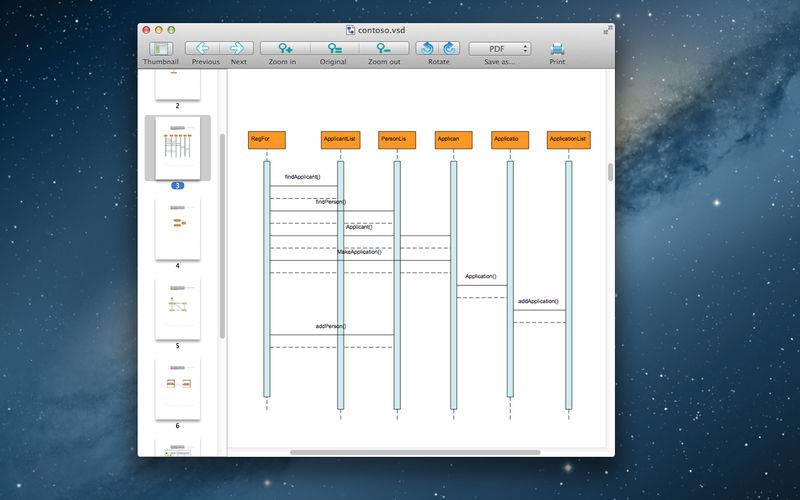Viewport: 800px width, 500px height.
Task: Click the MakeApplication() message label
Action: click(359, 252)
